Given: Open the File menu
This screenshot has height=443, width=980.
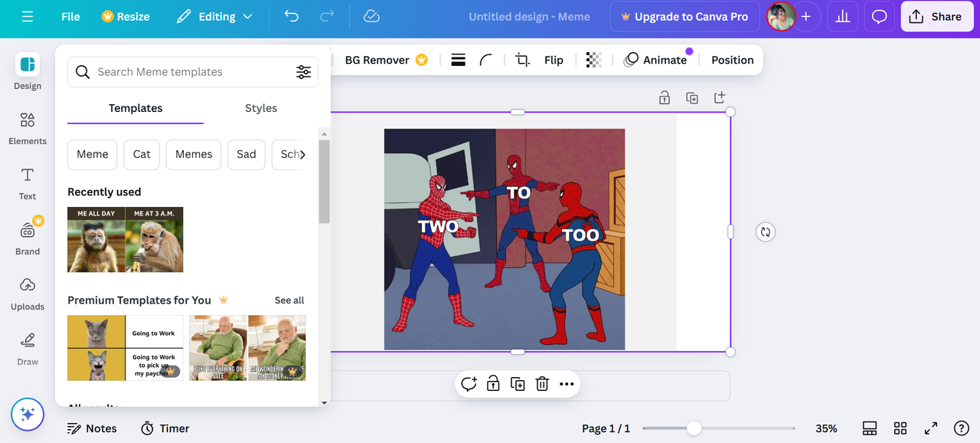Looking at the screenshot, I should coord(70,16).
